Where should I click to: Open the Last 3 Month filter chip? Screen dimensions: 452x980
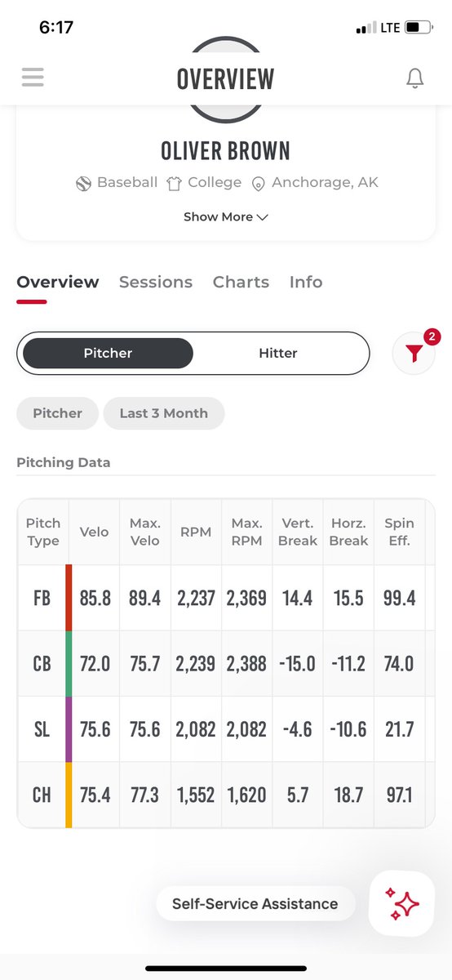pos(163,413)
